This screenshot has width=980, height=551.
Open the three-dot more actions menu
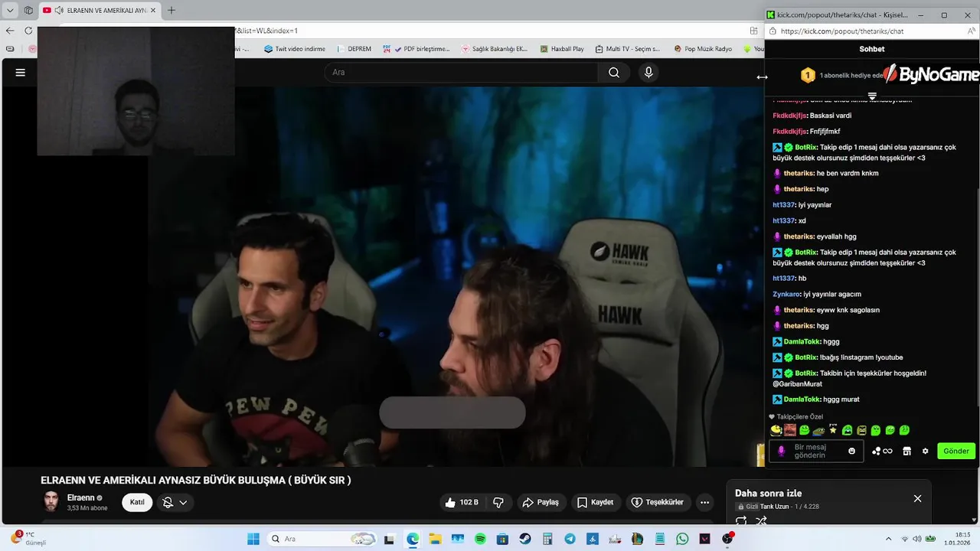(x=704, y=503)
